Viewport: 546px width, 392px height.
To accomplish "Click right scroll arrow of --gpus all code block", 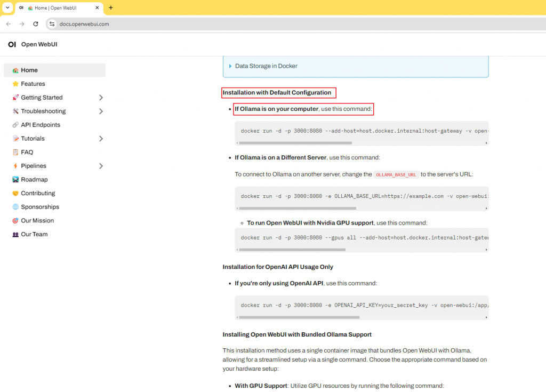I will (x=486, y=250).
